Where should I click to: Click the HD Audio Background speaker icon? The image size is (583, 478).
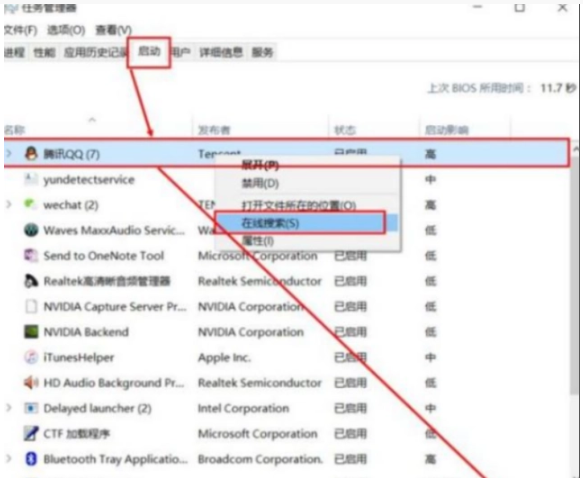click(31, 382)
